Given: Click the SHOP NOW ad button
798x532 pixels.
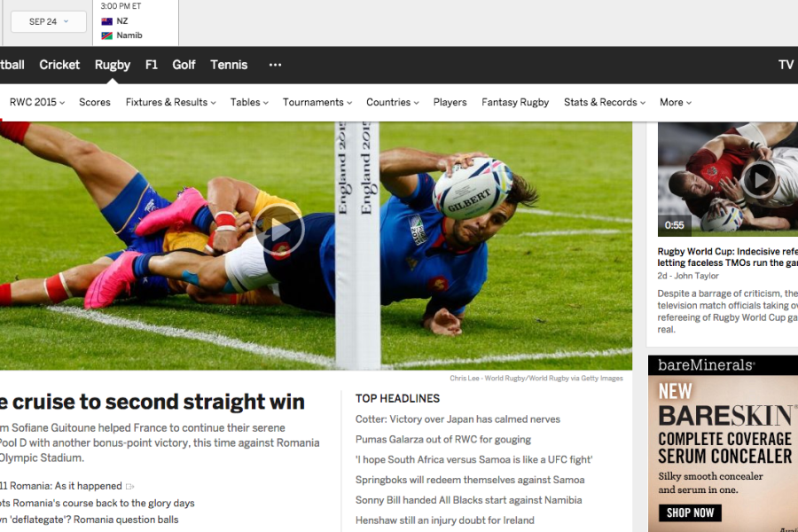Looking at the screenshot, I should coord(690,512).
